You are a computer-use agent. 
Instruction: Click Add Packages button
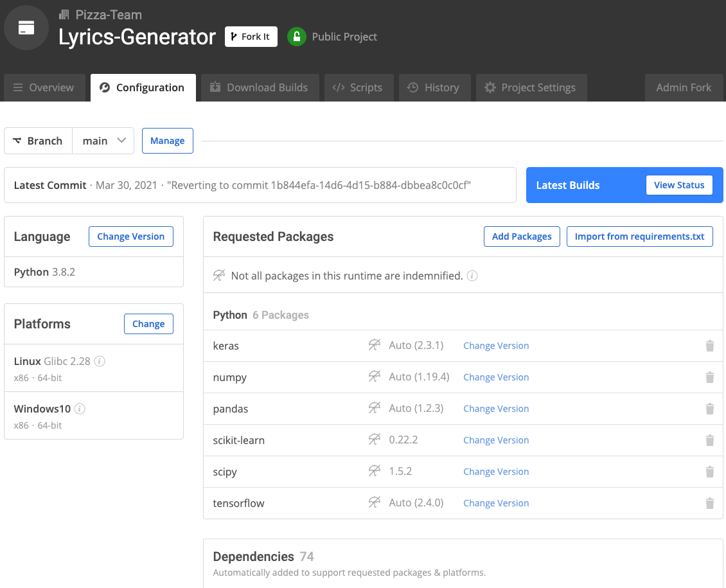tap(522, 236)
